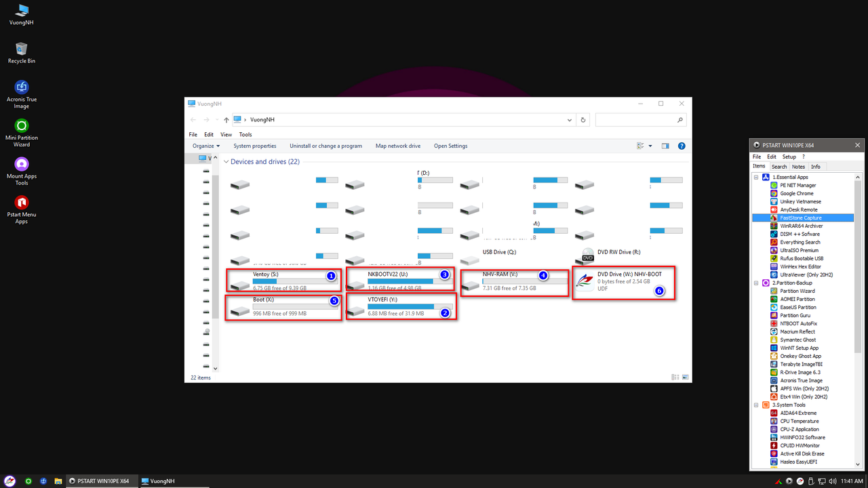868x488 pixels.
Task: Open Macrium Reflect entry
Action: tap(797, 331)
